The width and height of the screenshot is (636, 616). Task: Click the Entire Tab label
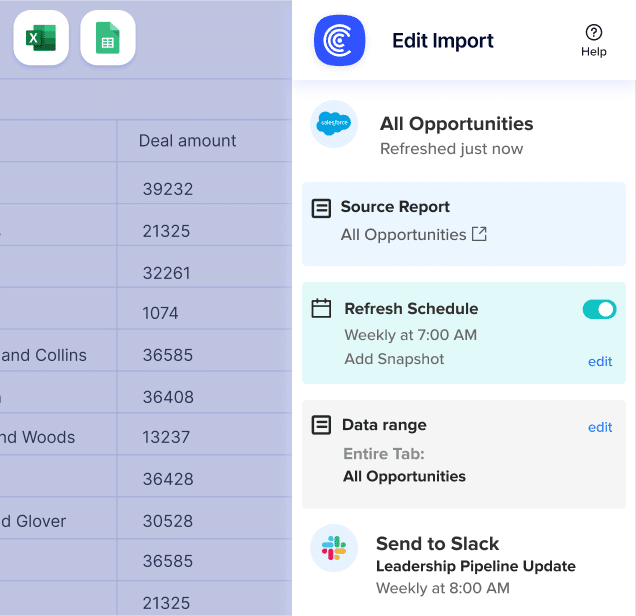click(x=384, y=453)
